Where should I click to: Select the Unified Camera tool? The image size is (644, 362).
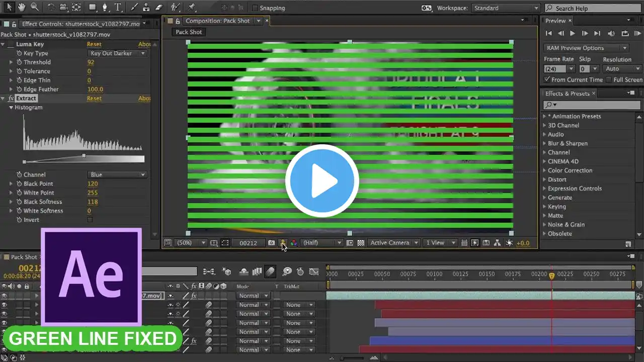click(63, 7)
